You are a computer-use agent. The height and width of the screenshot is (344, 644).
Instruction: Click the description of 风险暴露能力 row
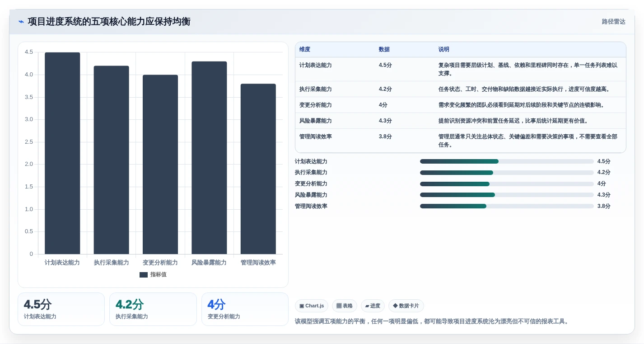coord(513,121)
